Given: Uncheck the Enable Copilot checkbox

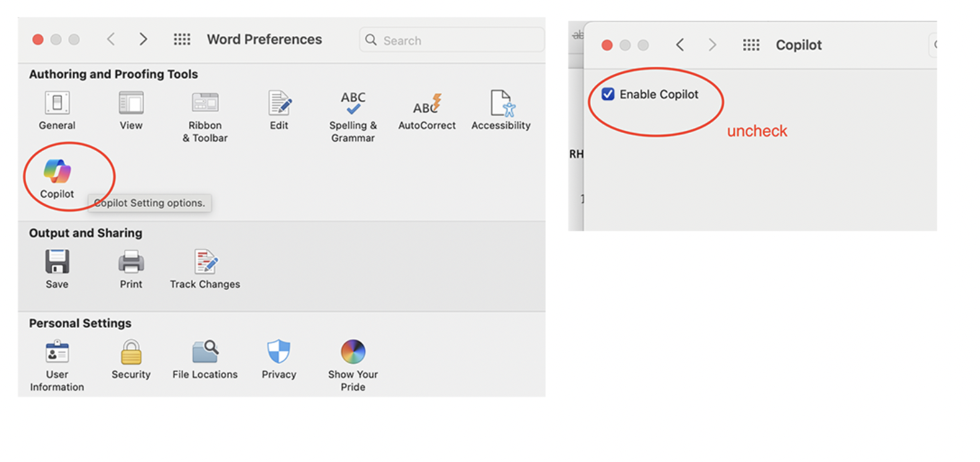Looking at the screenshot, I should 608,94.
